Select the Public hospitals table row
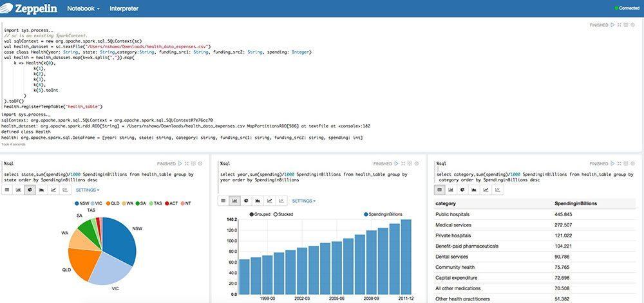This screenshot has height=303, width=644. [535, 214]
